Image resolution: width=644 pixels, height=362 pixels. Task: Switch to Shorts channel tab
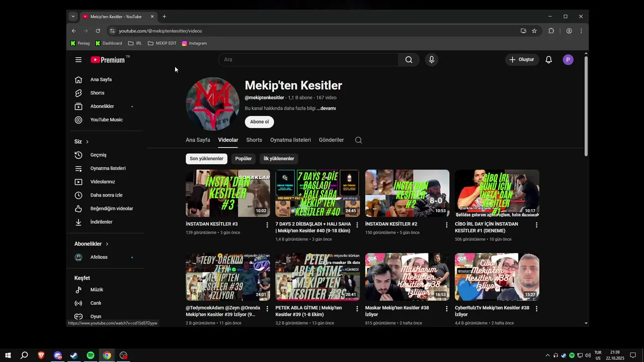(254, 140)
